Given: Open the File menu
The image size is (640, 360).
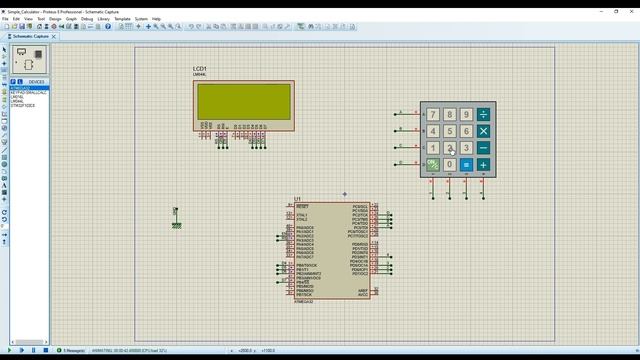Looking at the screenshot, I should pos(5,19).
